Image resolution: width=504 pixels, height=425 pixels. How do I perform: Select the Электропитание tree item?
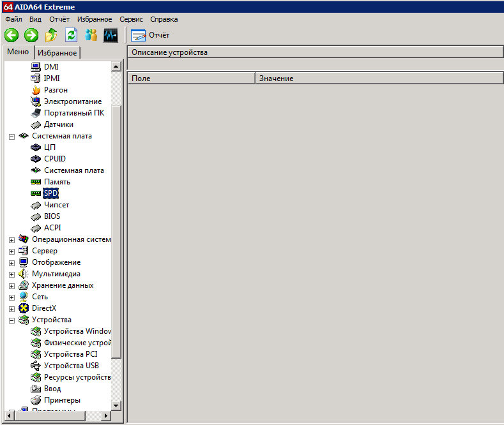pos(73,101)
